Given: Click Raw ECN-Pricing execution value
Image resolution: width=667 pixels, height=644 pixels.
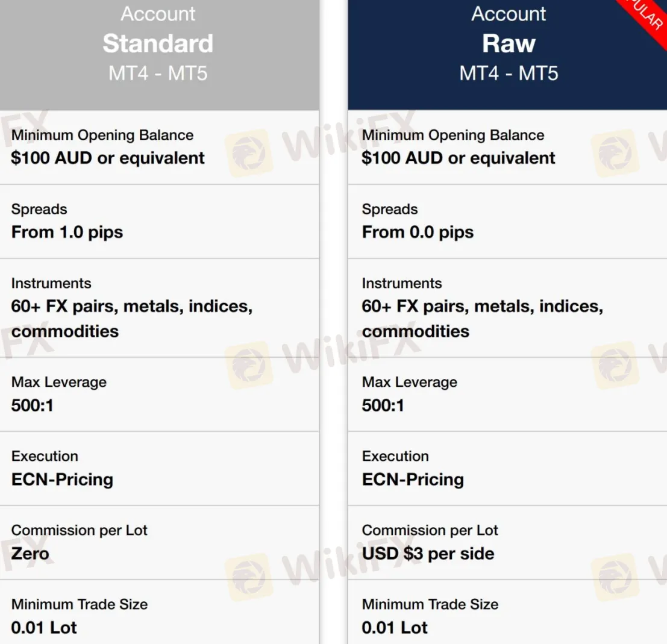Looking at the screenshot, I should pyautogui.click(x=413, y=480).
